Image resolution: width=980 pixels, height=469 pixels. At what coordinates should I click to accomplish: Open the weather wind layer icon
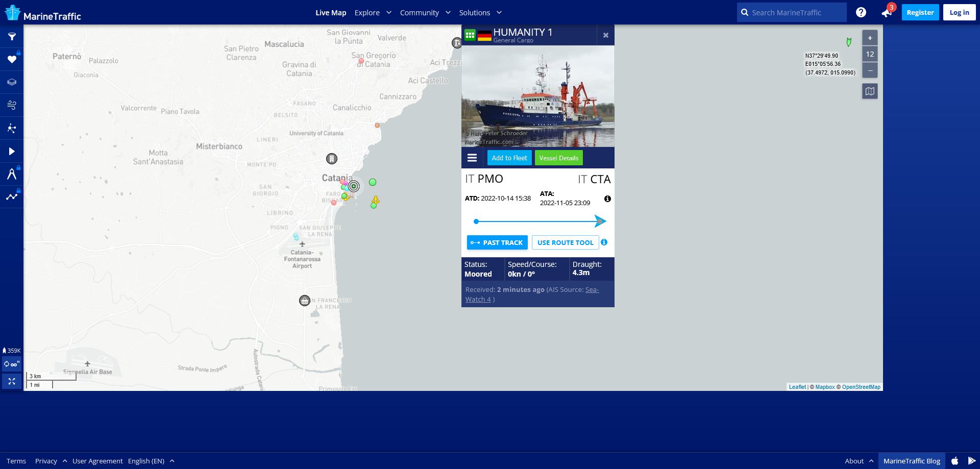tap(12, 105)
